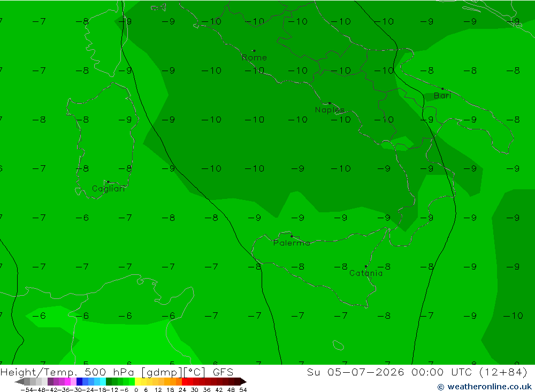This screenshot has width=535, height=392.
Task: Click the '(12+84)' forecast hour text
Action: [x=503, y=372]
